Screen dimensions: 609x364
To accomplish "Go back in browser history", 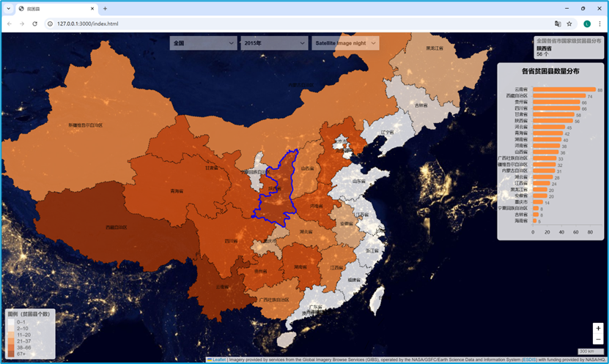I will [x=10, y=23].
